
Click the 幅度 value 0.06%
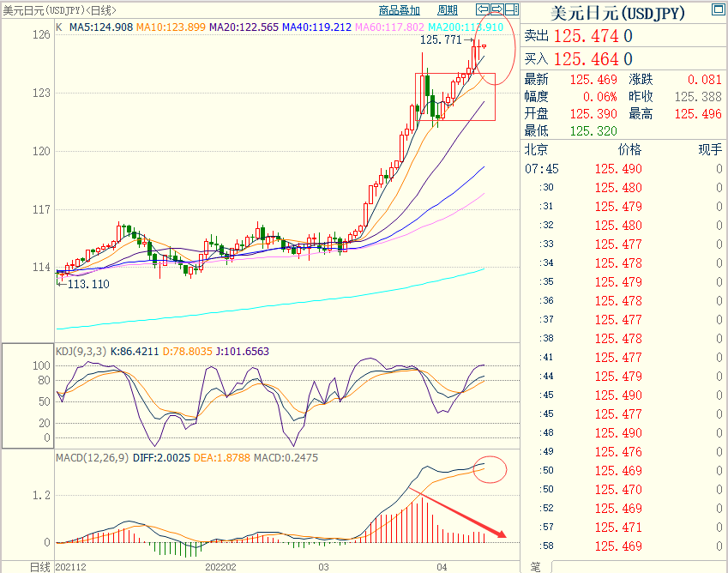tap(600, 97)
